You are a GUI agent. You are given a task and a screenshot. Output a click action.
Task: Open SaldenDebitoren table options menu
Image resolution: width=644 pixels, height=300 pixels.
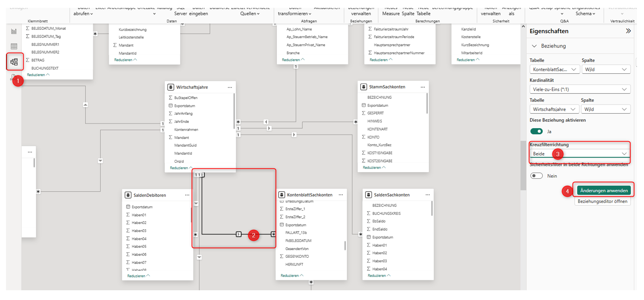coord(187,195)
